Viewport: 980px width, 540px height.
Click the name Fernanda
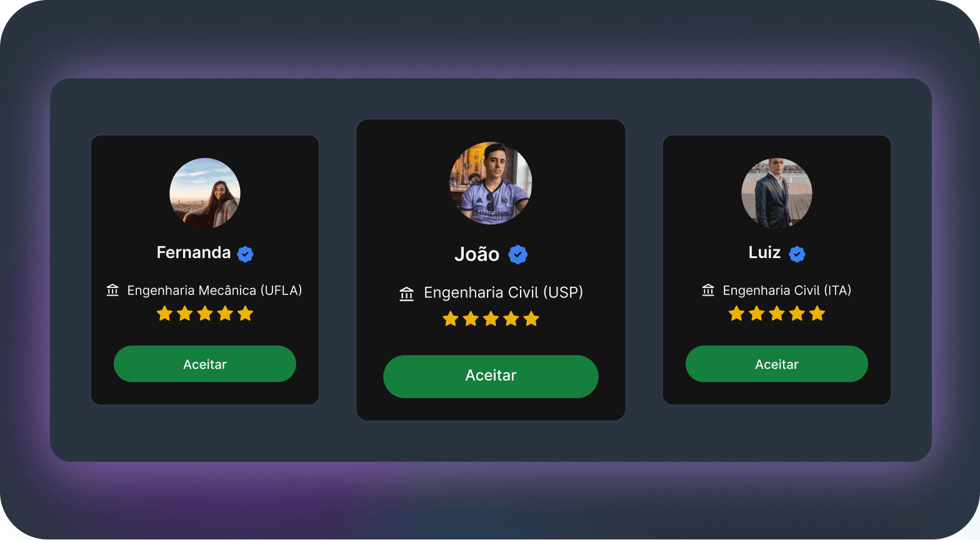click(194, 252)
